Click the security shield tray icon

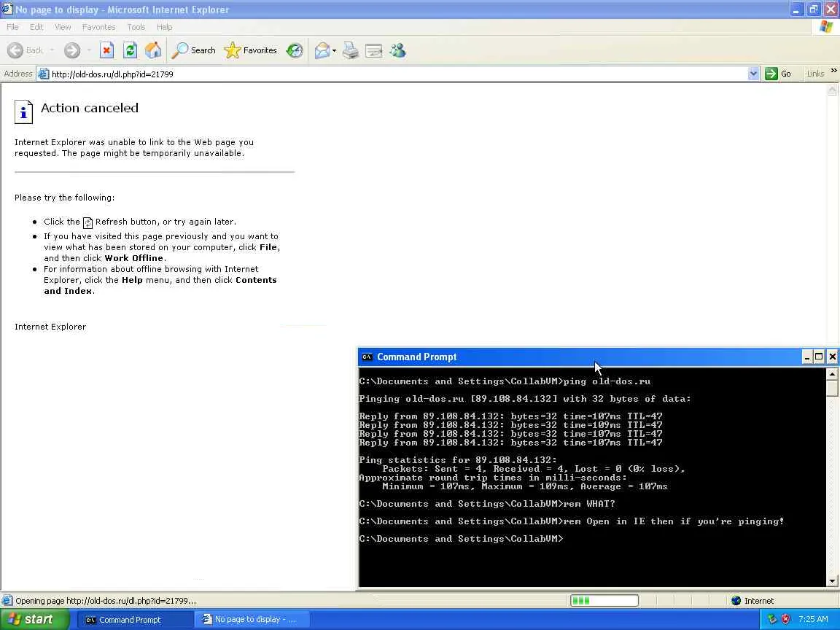(x=785, y=619)
